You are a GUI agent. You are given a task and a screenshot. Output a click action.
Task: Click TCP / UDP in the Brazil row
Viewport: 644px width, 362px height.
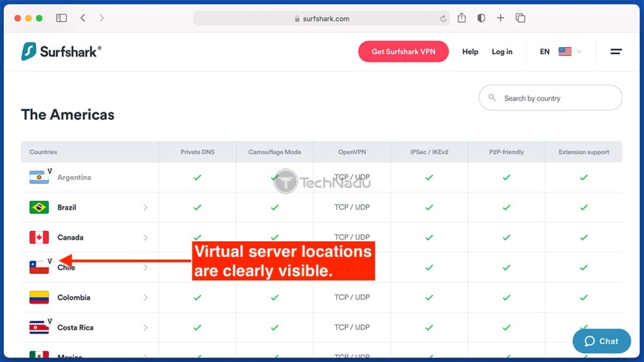tap(352, 207)
